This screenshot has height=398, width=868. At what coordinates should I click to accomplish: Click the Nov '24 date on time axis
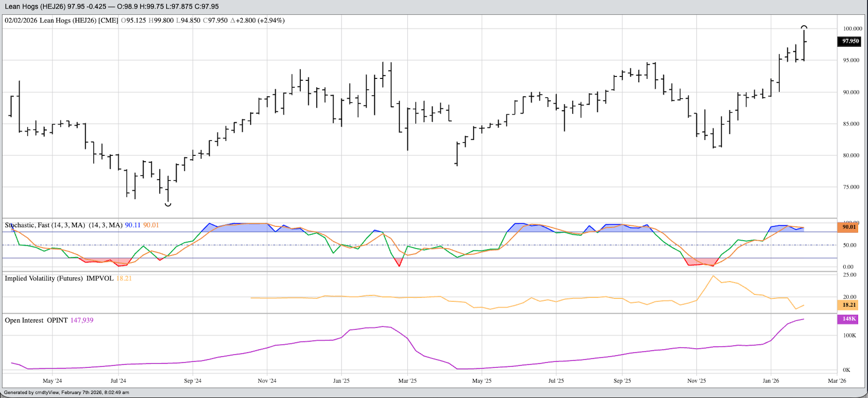click(267, 381)
